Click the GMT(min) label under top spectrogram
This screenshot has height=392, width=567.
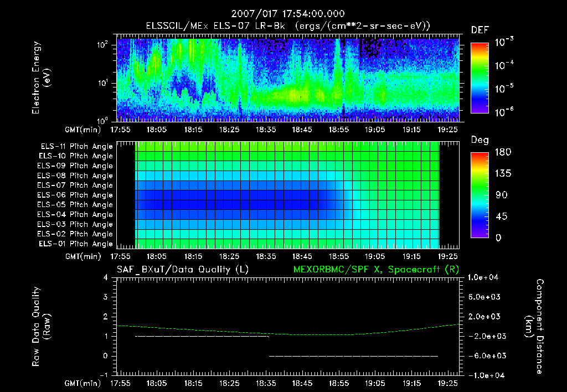coord(83,130)
